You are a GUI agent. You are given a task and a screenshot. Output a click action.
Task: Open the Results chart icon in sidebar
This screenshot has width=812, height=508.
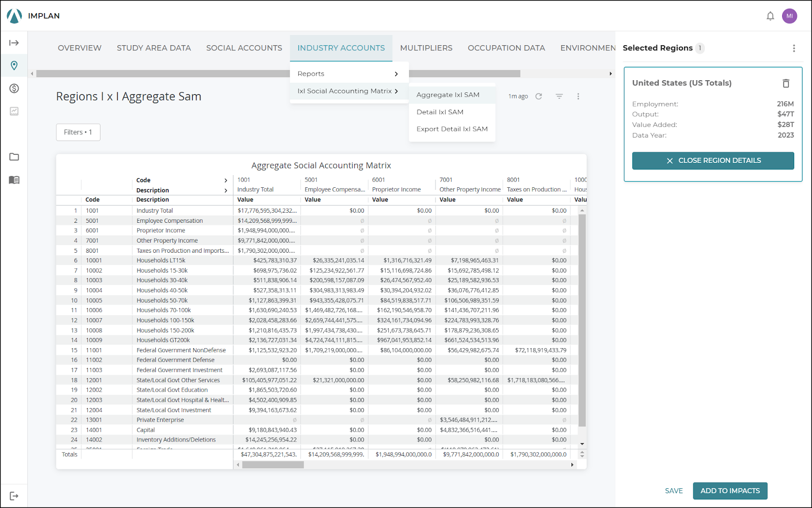[14, 111]
